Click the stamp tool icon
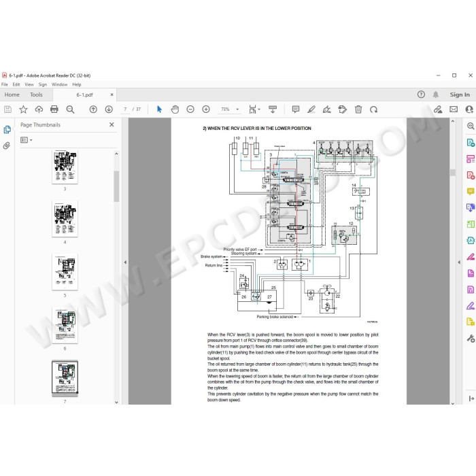 343,109
